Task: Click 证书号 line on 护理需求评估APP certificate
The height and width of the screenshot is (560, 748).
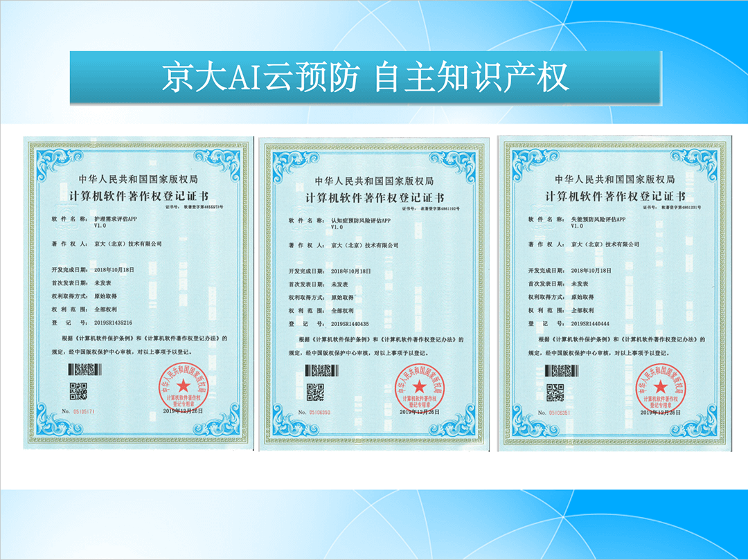Action: [x=194, y=208]
